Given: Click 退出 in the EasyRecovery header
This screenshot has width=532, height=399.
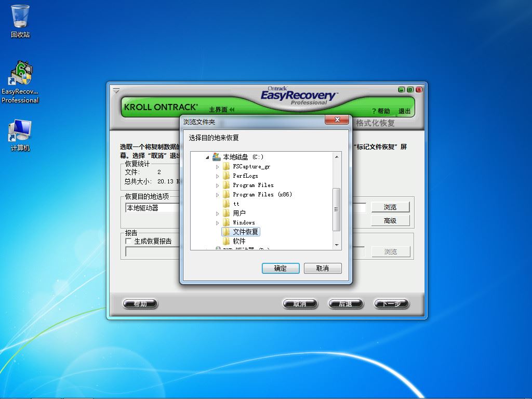Looking at the screenshot, I should click(x=404, y=111).
